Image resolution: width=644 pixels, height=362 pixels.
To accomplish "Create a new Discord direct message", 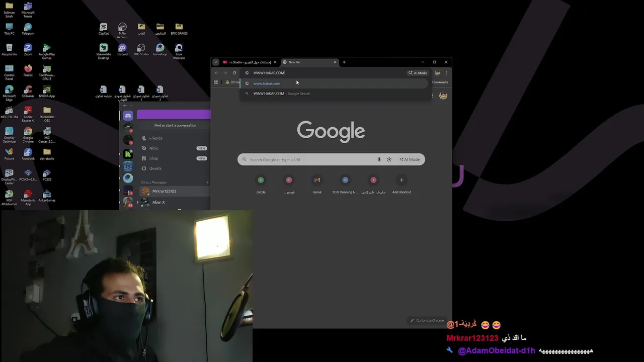I will [x=207, y=183].
